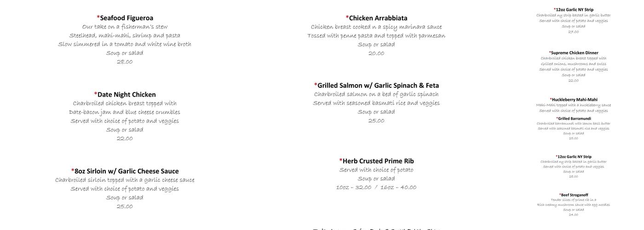Select the 10oz – 32.00 / 16oz – 40.00 line
Image resolution: width=644 pixels, height=230 pixels.
(376, 187)
